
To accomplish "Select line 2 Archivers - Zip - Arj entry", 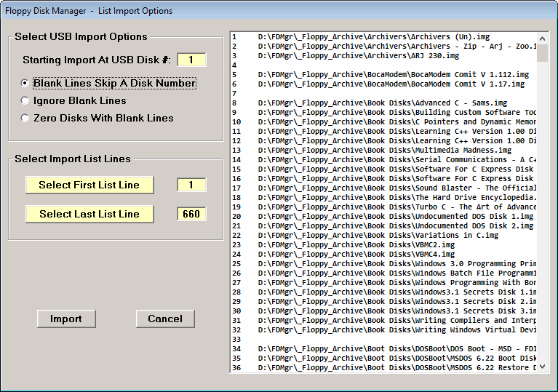I will tap(383, 47).
